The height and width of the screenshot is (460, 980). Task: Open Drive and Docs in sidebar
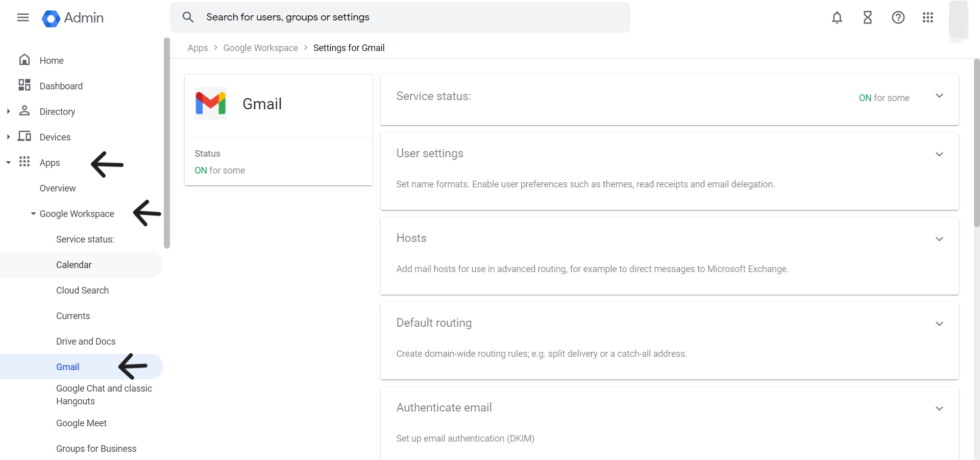(x=86, y=341)
